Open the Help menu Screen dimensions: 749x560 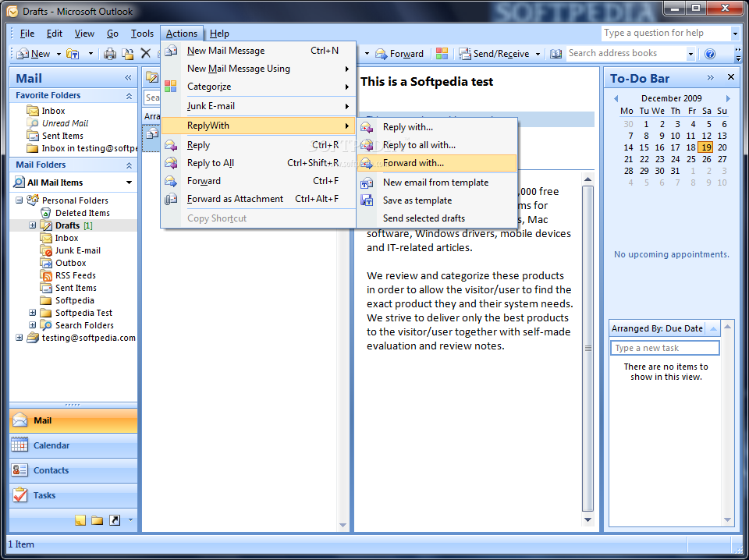coord(219,34)
